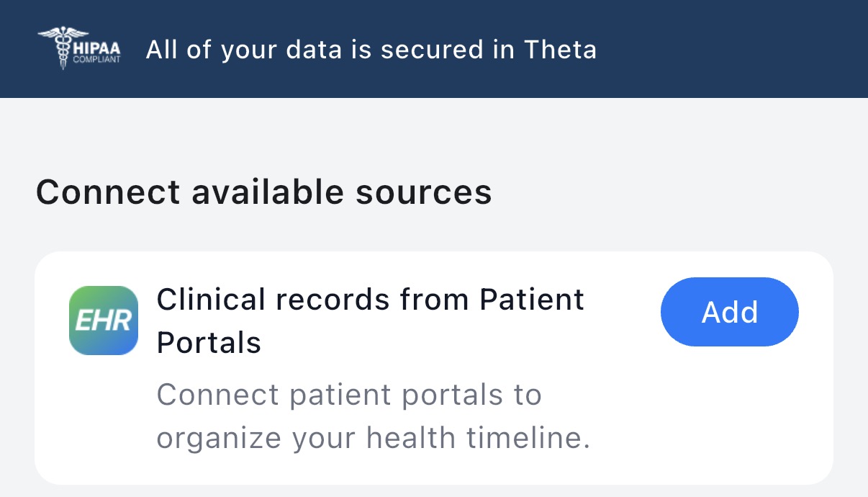Screen dimensions: 868x497
Task: Click the data secured in Theta banner text
Action: (371, 49)
